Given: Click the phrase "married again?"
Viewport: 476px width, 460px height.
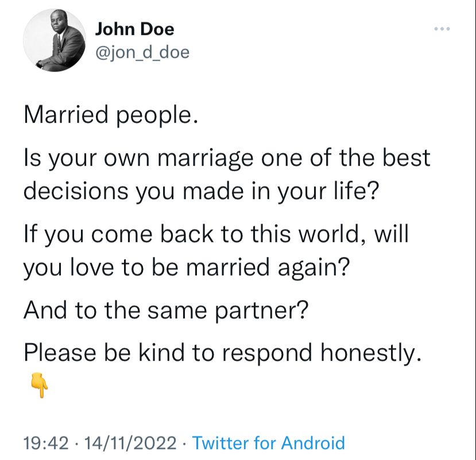Looking at the screenshot, I should click(268, 268).
